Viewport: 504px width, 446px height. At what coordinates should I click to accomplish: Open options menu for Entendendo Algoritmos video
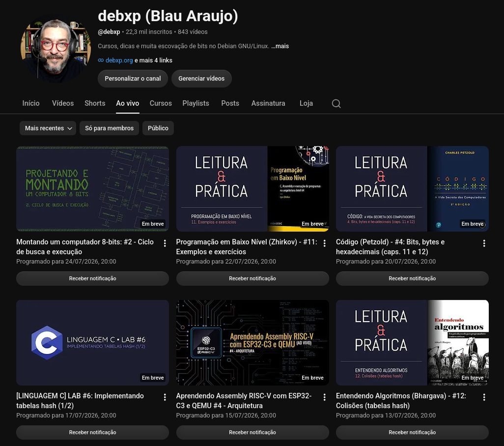[484, 397]
